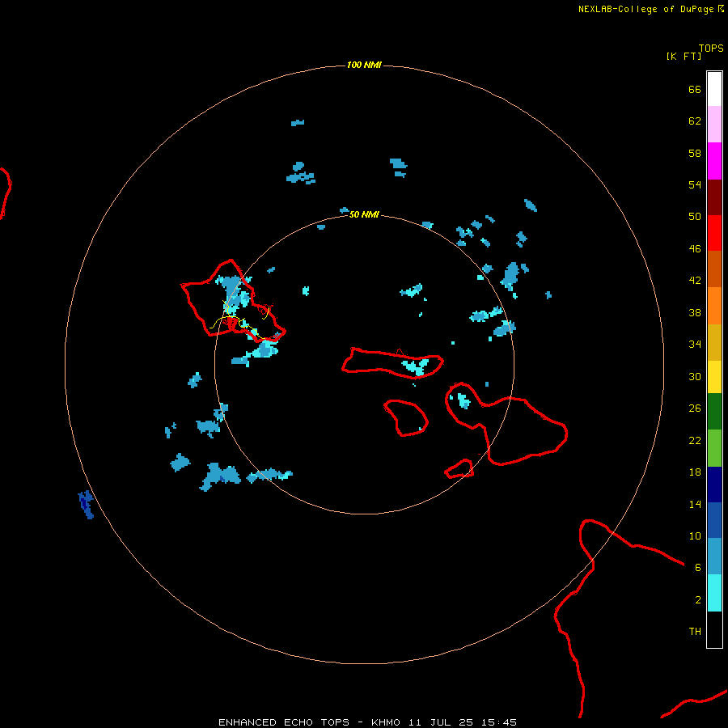Image resolution: width=728 pixels, height=728 pixels.
Task: Click the dark blue echo outside the 100 NMI ring
Action: pos(86,505)
